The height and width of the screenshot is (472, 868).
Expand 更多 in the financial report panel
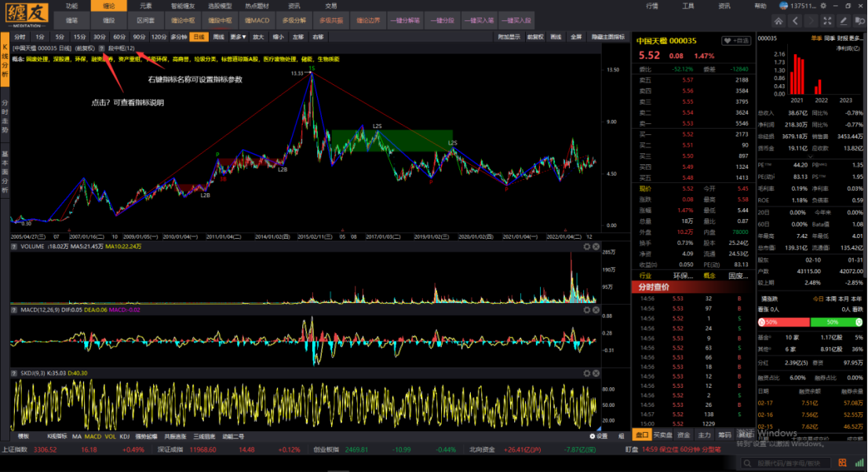pyautogui.click(x=857, y=38)
